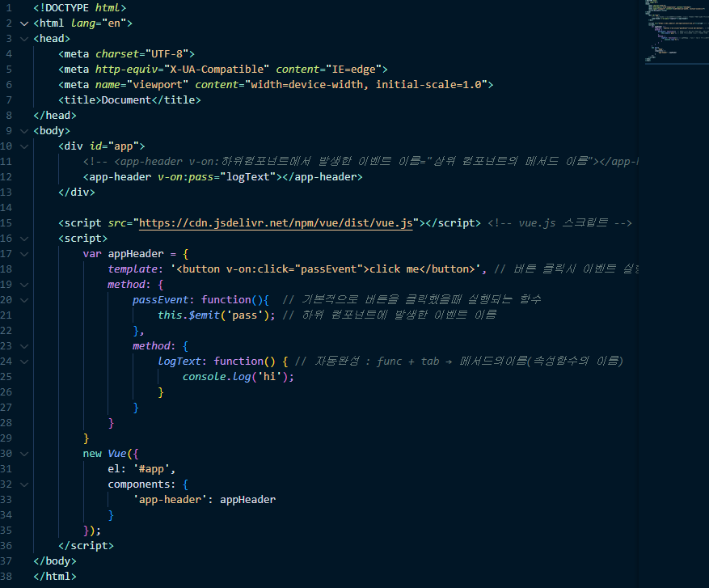The image size is (709, 588).
Task: Collapse the script block fold on line 16
Action: tap(24, 239)
